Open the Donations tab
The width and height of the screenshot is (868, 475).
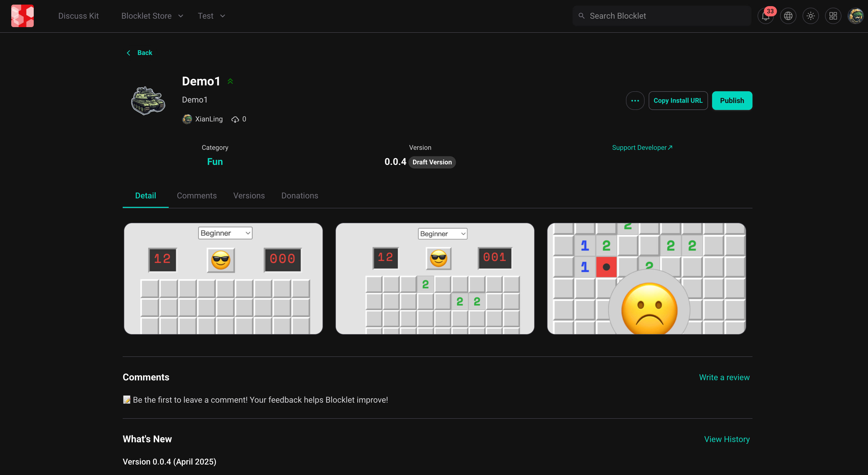pos(300,196)
